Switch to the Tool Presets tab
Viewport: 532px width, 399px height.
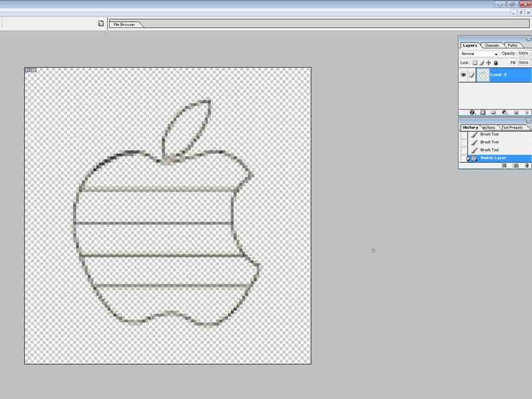point(512,128)
